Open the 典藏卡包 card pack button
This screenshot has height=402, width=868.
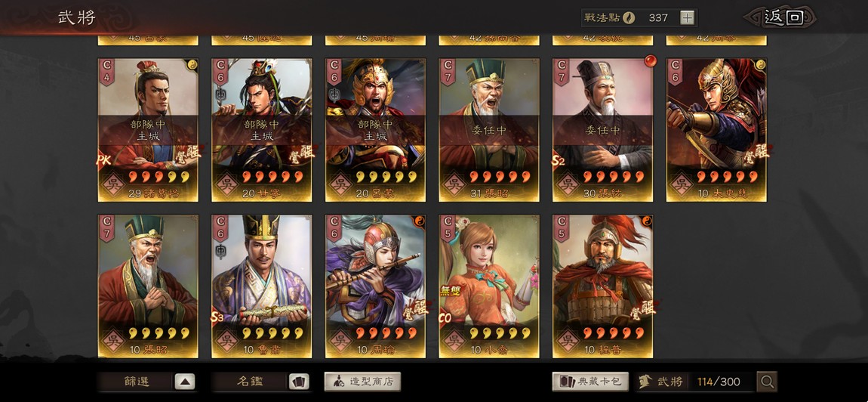[x=590, y=382]
